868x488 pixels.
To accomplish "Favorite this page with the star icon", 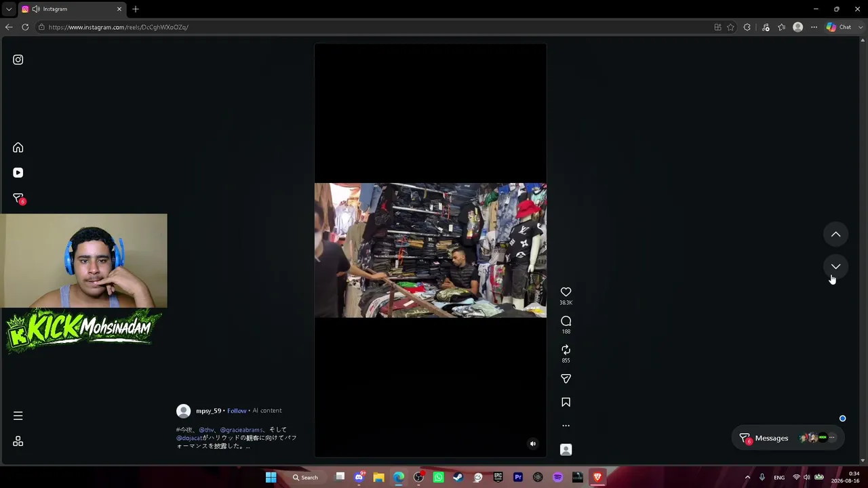I will click(730, 27).
